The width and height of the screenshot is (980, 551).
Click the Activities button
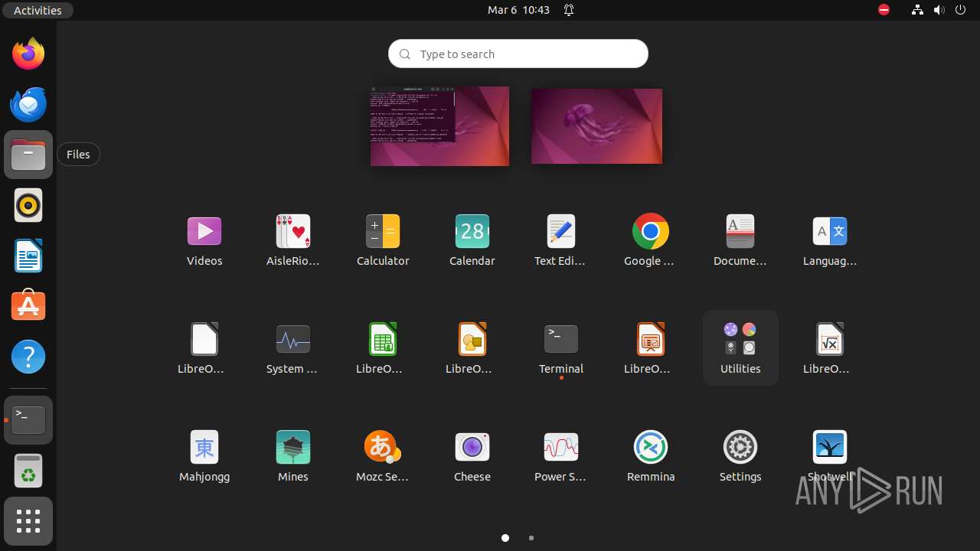[38, 10]
